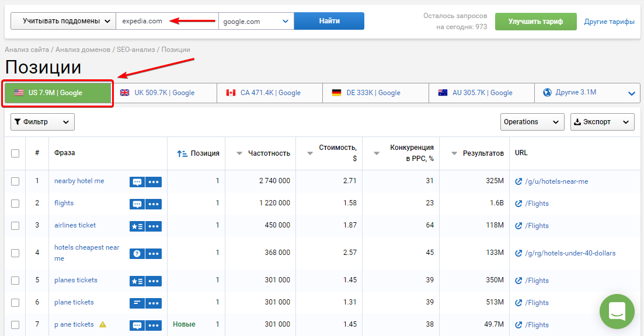Click the blue Найти button

[329, 21]
